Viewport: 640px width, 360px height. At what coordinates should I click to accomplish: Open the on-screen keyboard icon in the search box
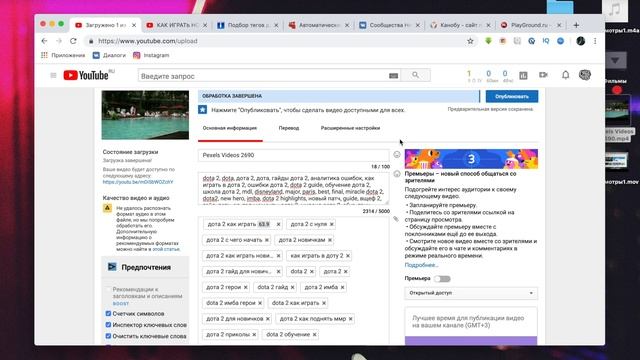pyautogui.click(x=393, y=76)
